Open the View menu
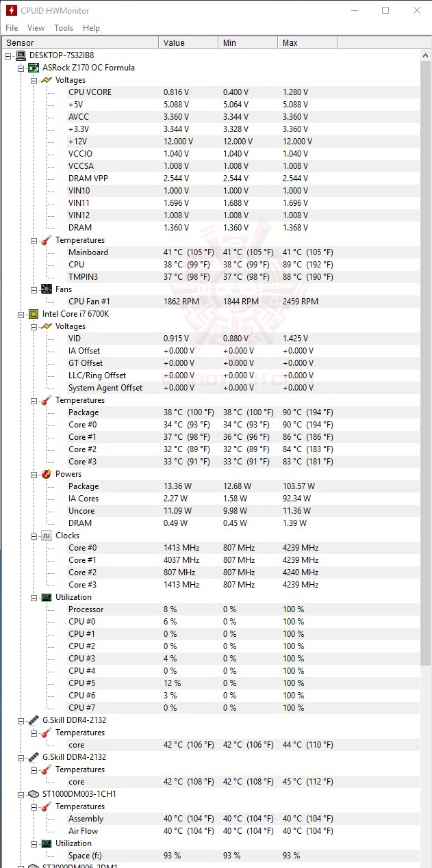This screenshot has height=868, width=432. 36,28
